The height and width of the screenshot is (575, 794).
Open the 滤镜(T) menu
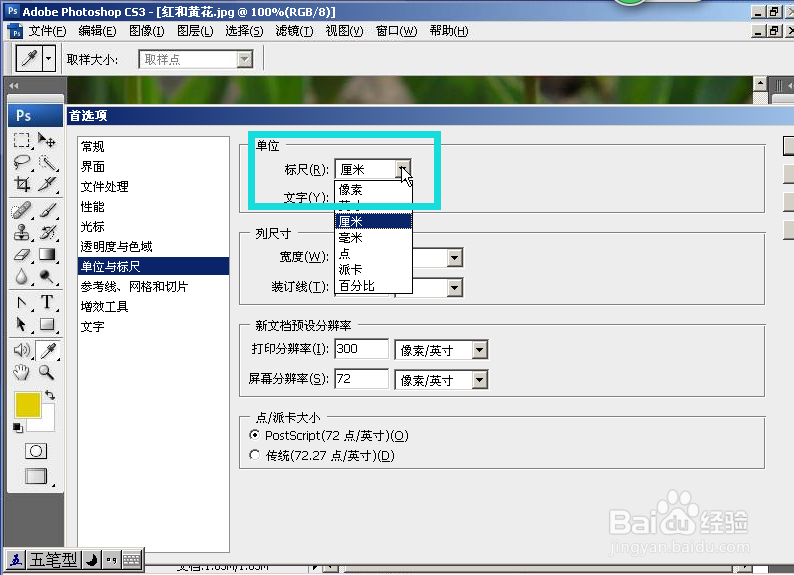[294, 31]
